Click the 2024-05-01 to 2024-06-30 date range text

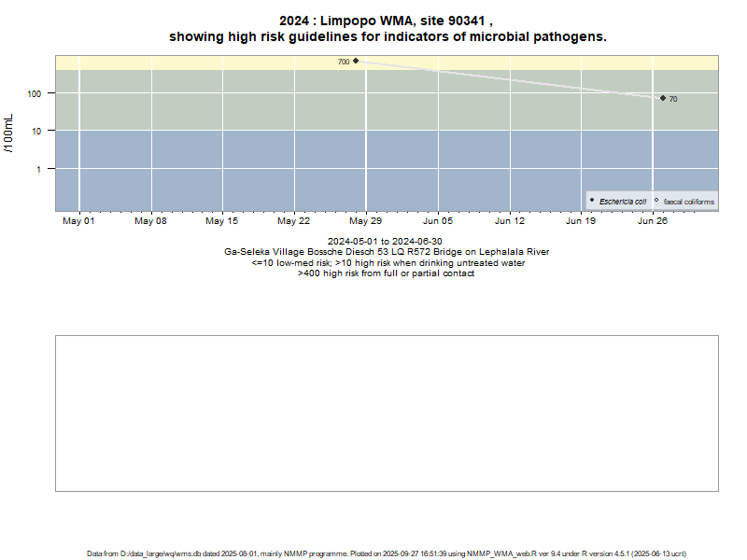click(x=386, y=241)
